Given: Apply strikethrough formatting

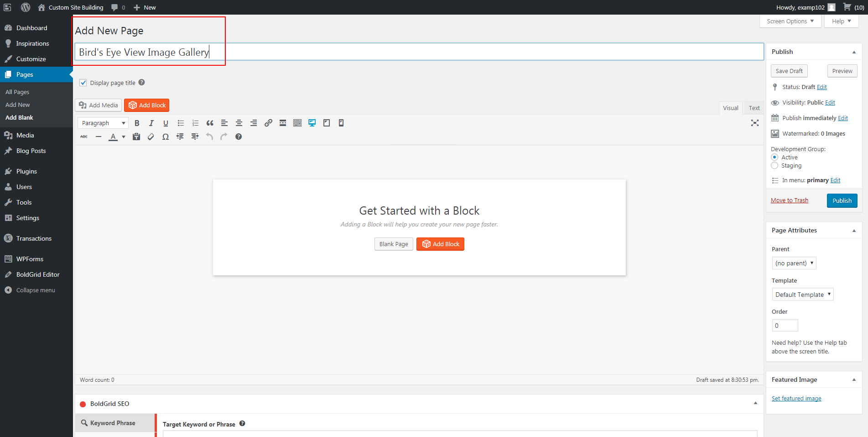Looking at the screenshot, I should pos(84,137).
